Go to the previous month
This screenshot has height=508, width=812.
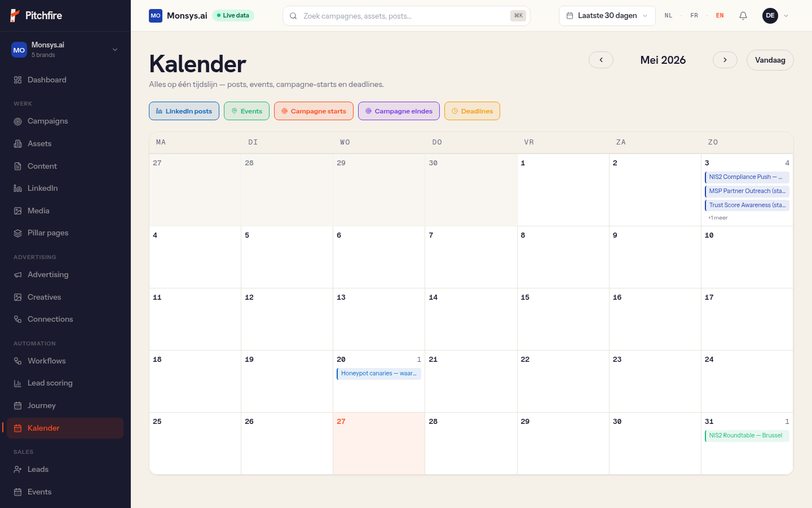click(x=601, y=60)
